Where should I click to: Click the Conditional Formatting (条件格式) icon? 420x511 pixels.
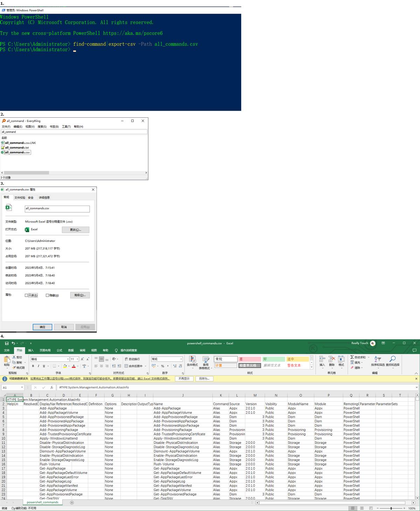coord(192,359)
